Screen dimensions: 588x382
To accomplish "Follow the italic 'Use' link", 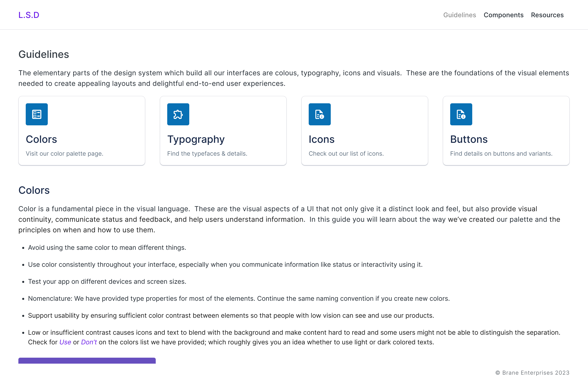I will 65,342.
